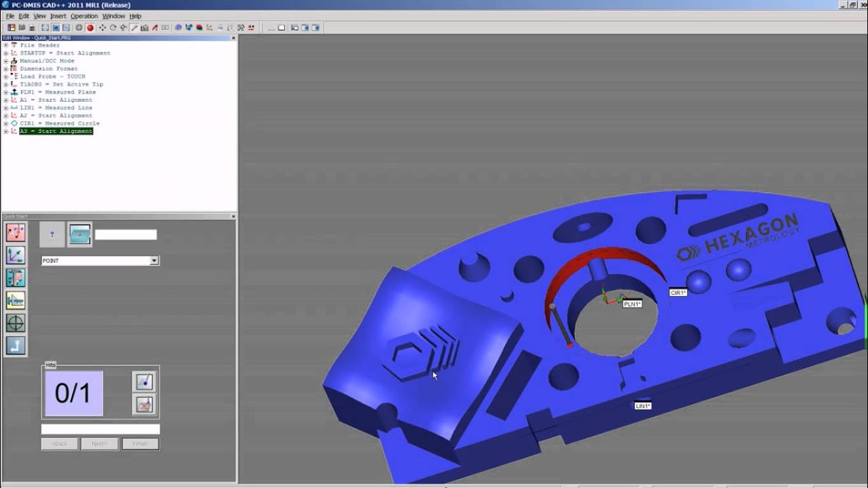Click the feature name field beside plane tile
Image resolution: width=868 pixels, height=488 pixels.
[x=125, y=235]
